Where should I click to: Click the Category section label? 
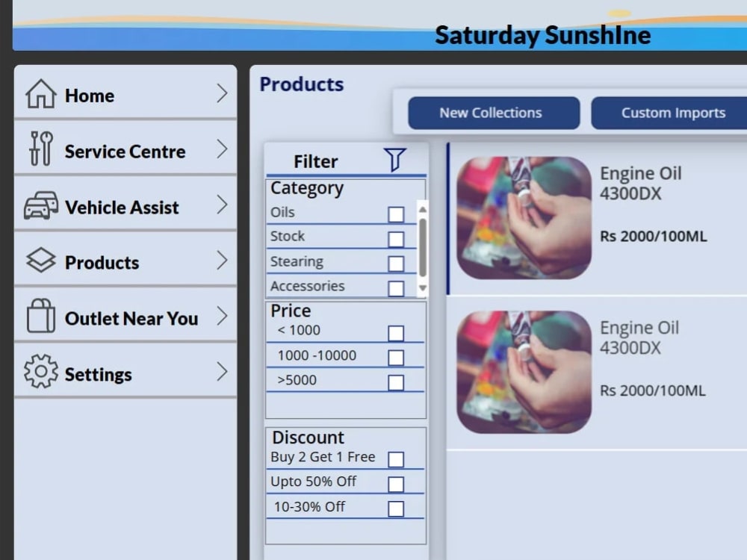click(307, 189)
